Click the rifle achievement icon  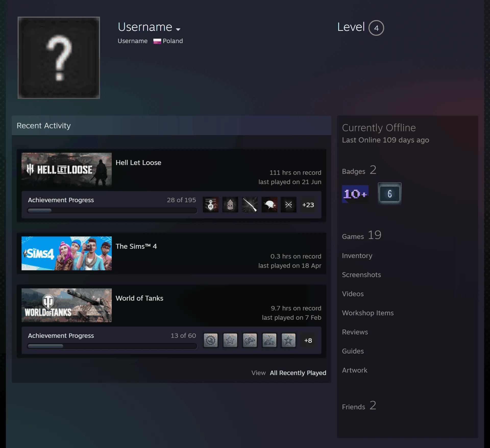(x=250, y=204)
